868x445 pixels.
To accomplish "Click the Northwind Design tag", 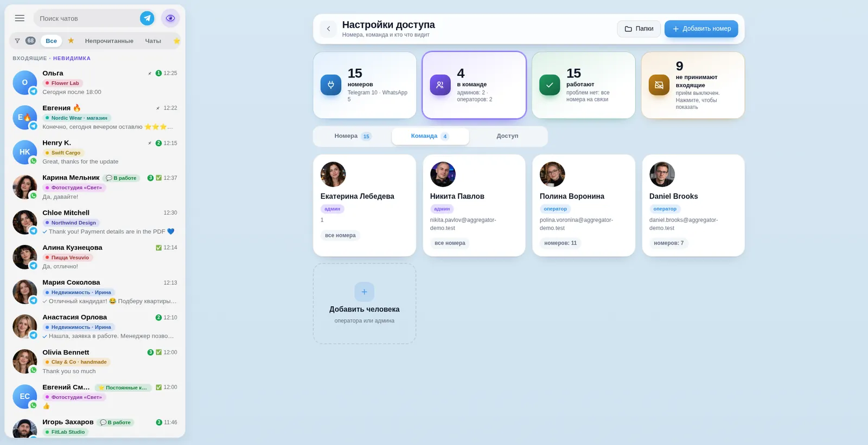I will pyautogui.click(x=71, y=223).
